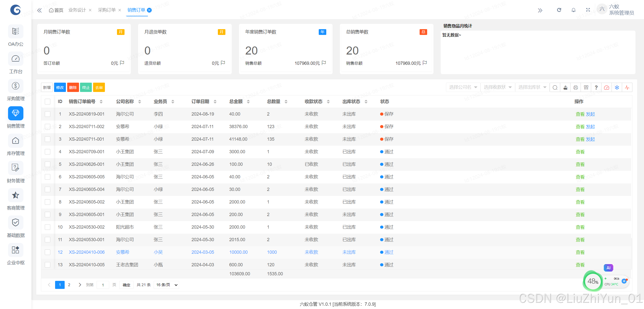Toggle the select-all checkbox in table header
Screen dimensions: 644x309
pyautogui.click(x=48, y=101)
